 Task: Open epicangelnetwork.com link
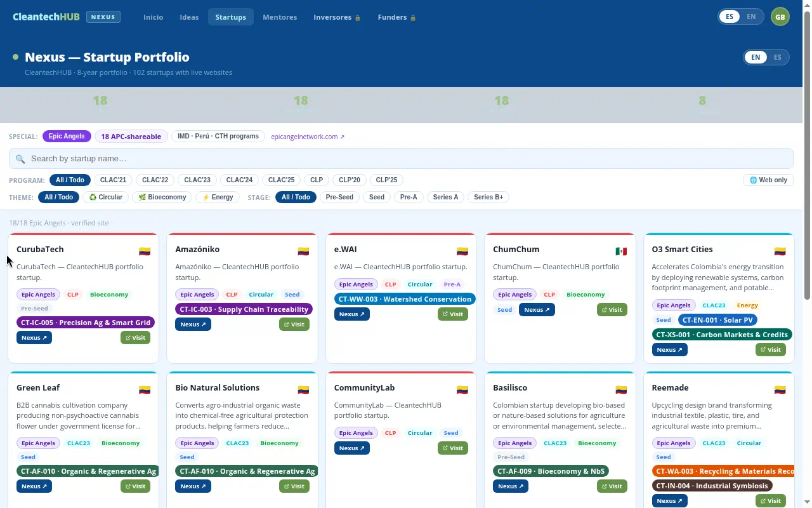308,137
